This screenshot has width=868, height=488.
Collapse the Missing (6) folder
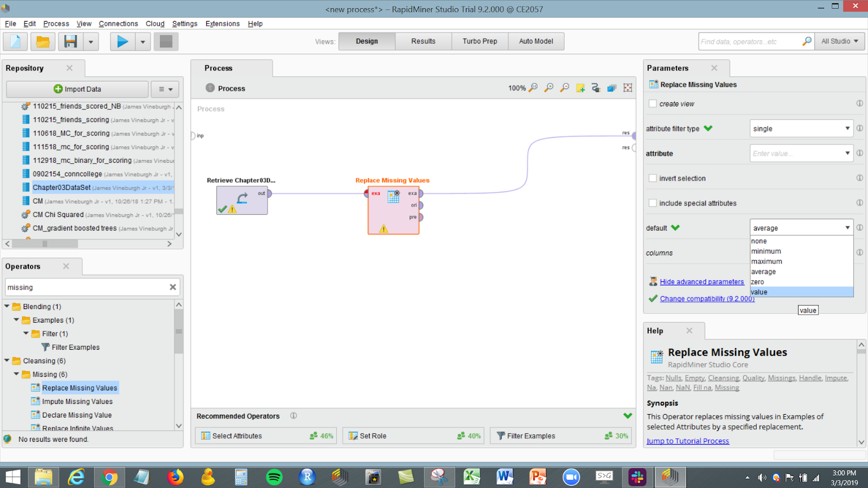[x=17, y=374]
